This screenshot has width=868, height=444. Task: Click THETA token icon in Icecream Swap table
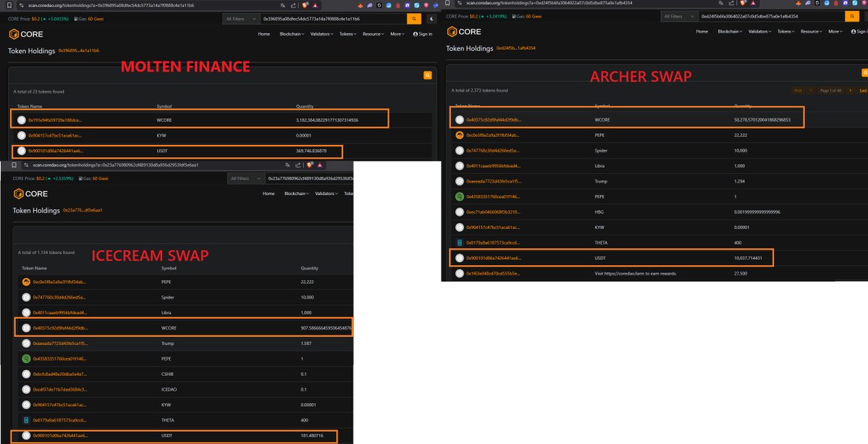click(26, 420)
